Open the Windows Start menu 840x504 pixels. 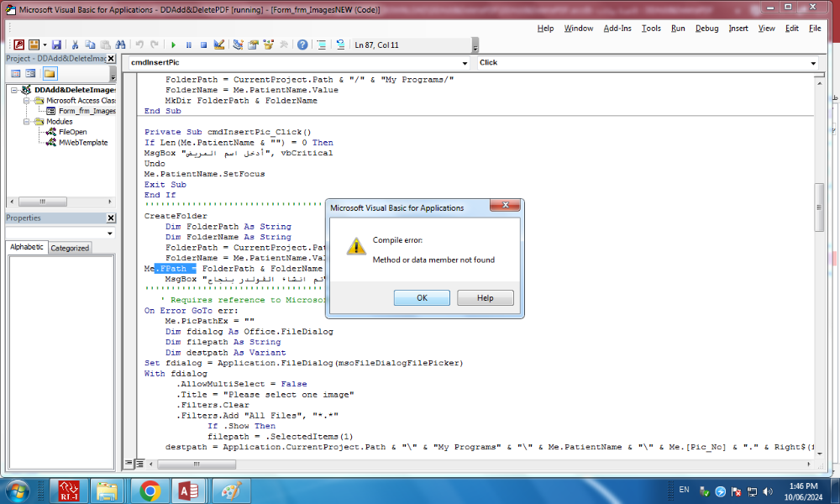[x=18, y=491]
